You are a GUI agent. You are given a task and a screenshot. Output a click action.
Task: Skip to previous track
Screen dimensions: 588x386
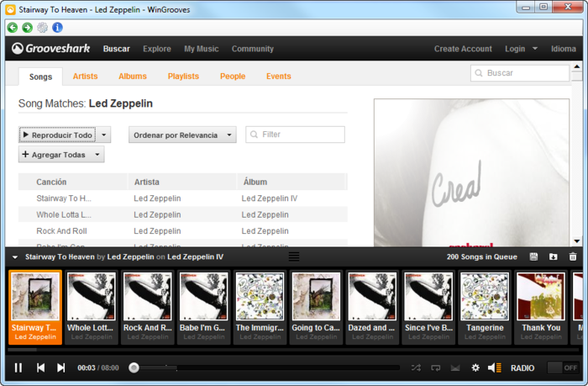click(40, 367)
